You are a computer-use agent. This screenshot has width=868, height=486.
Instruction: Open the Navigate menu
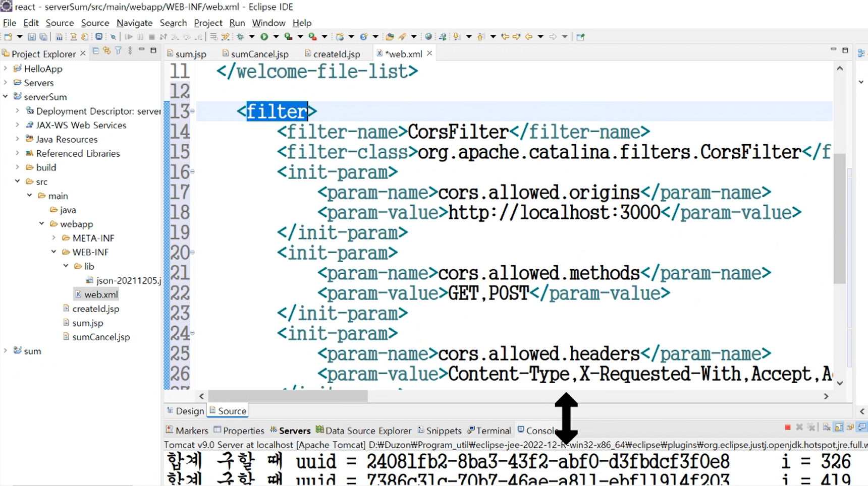tap(134, 23)
